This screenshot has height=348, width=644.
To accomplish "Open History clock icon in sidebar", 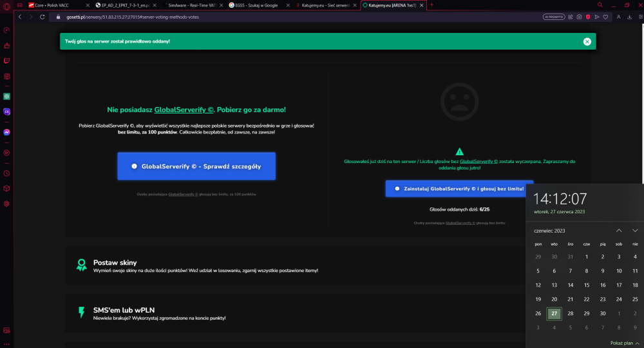I will (6, 173).
